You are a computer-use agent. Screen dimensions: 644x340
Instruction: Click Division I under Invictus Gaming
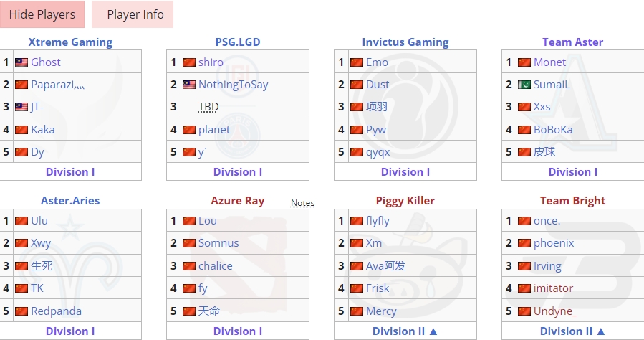pos(405,172)
